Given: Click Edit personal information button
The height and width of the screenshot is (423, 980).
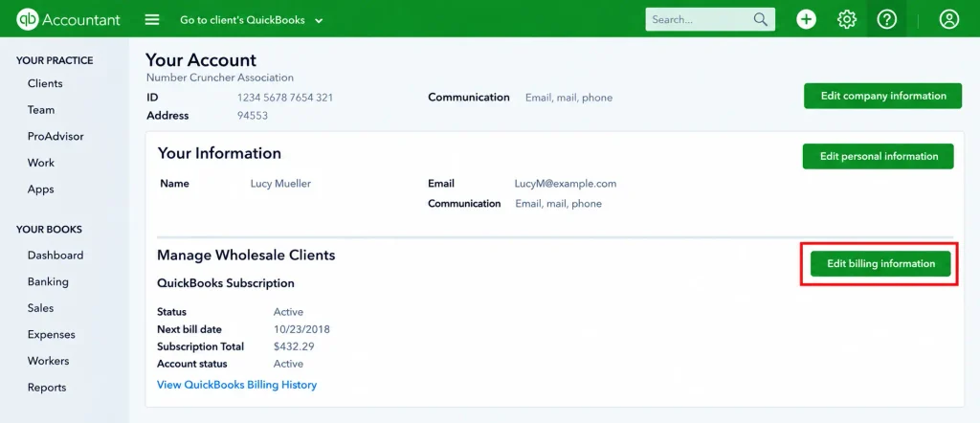Looking at the screenshot, I should click(879, 156).
